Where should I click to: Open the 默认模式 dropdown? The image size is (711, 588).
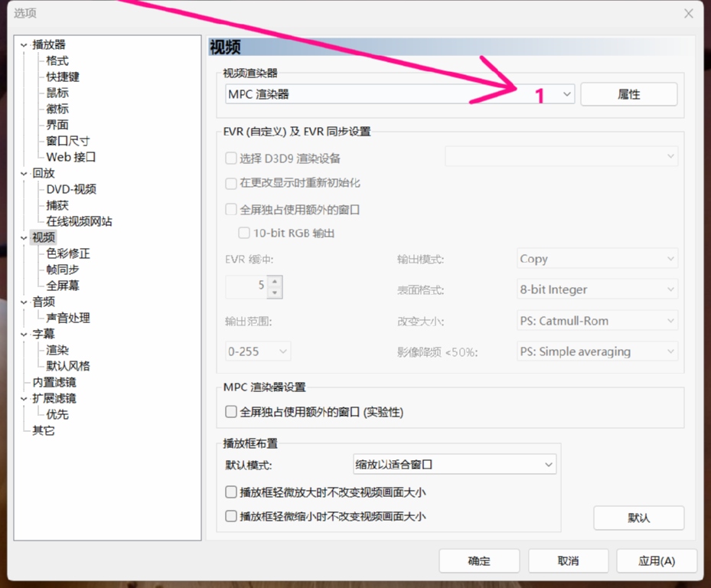point(548,465)
